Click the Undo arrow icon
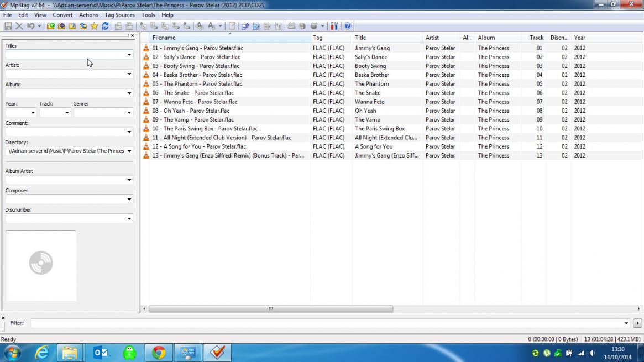Screen dimensions: 644x362 [x=30, y=26]
